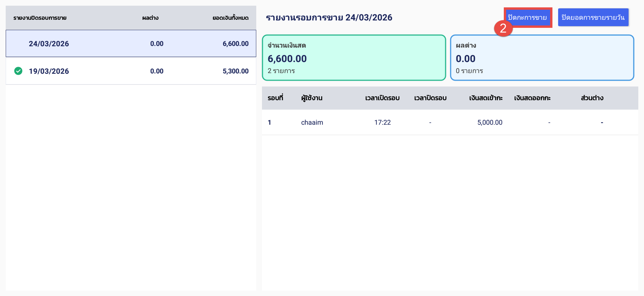644x296 pixels.
Task: Click the green checkmark icon beside 19/03/2026
Action: 18,71
